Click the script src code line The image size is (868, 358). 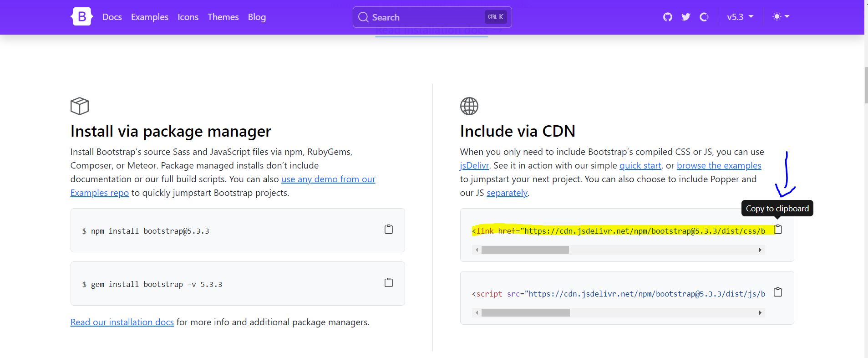click(x=619, y=294)
